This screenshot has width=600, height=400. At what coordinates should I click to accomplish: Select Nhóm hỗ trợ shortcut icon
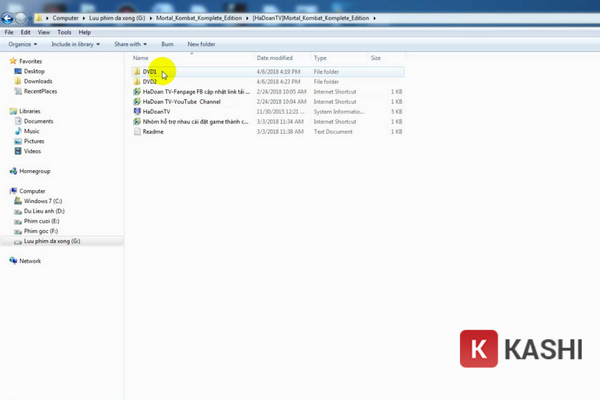click(137, 121)
